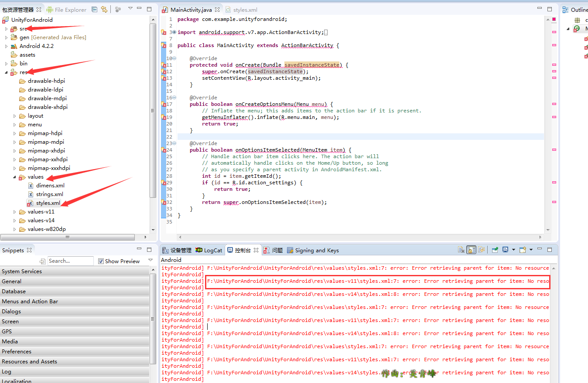Open the Open Console dropdown arrow
Viewport: 588px width, 383px height.
coord(531,250)
